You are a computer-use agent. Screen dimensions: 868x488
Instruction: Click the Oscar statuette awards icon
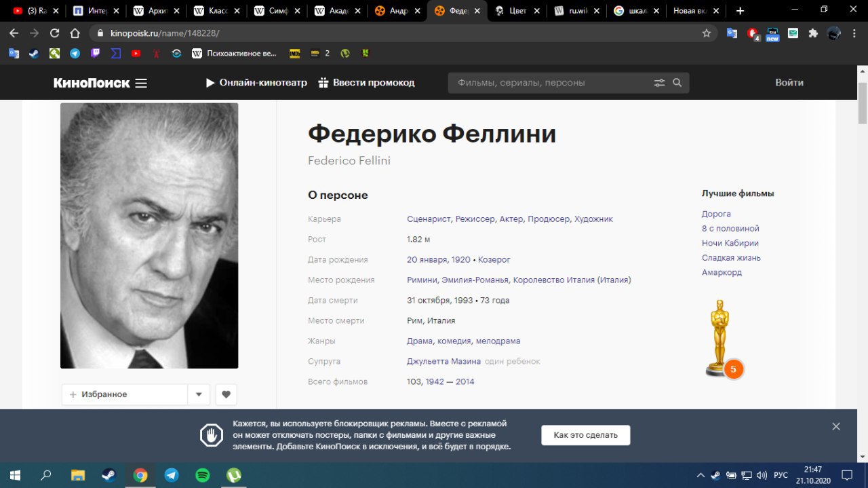(721, 337)
